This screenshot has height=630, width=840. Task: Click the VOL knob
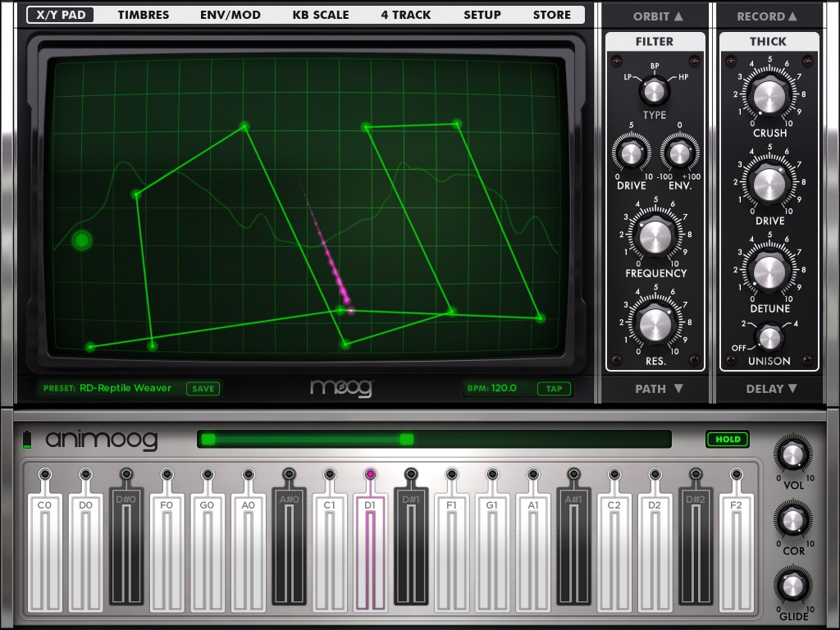click(x=792, y=454)
